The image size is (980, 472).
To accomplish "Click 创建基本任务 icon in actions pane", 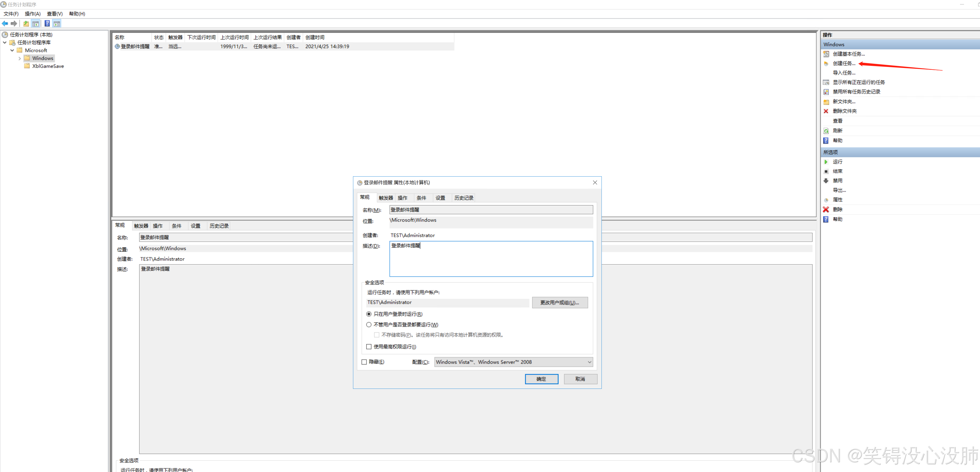I will coord(826,54).
